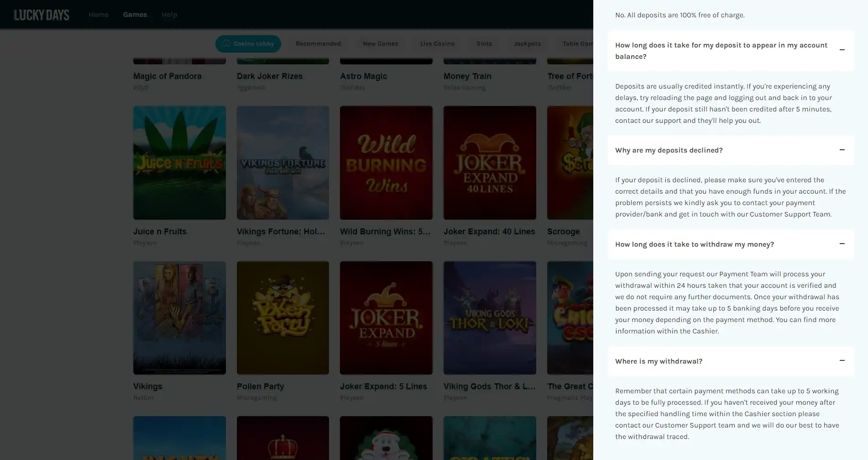View the Jackpots games
The width and height of the screenshot is (868, 460).
click(527, 43)
